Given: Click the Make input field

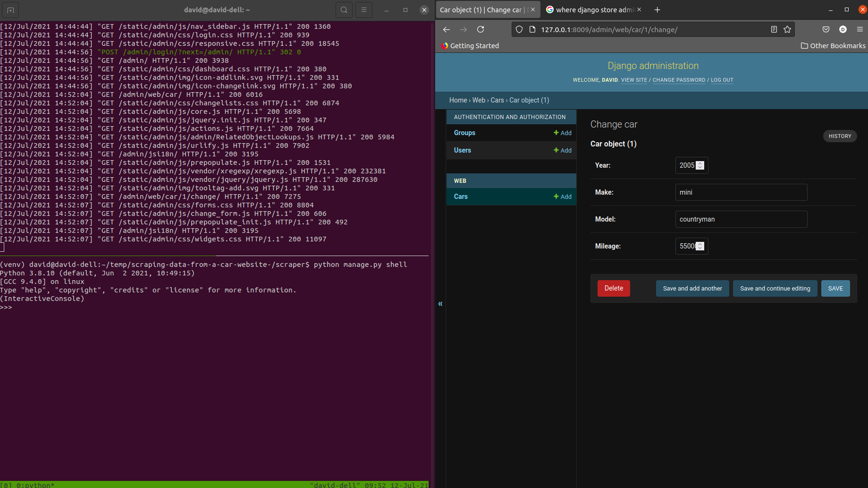Looking at the screenshot, I should tap(741, 192).
